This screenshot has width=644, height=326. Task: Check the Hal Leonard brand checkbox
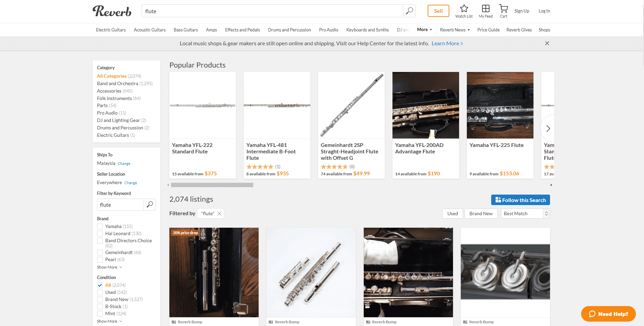point(100,233)
